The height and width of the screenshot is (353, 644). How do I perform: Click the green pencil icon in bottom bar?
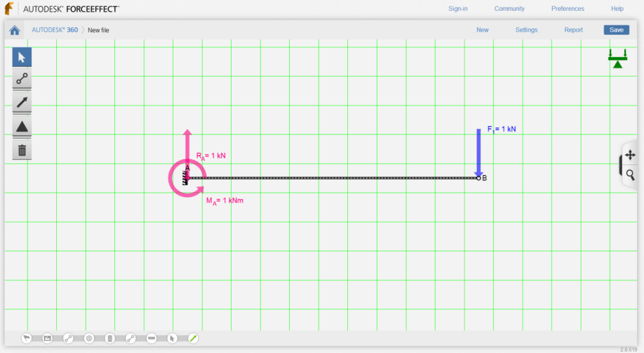[193, 338]
